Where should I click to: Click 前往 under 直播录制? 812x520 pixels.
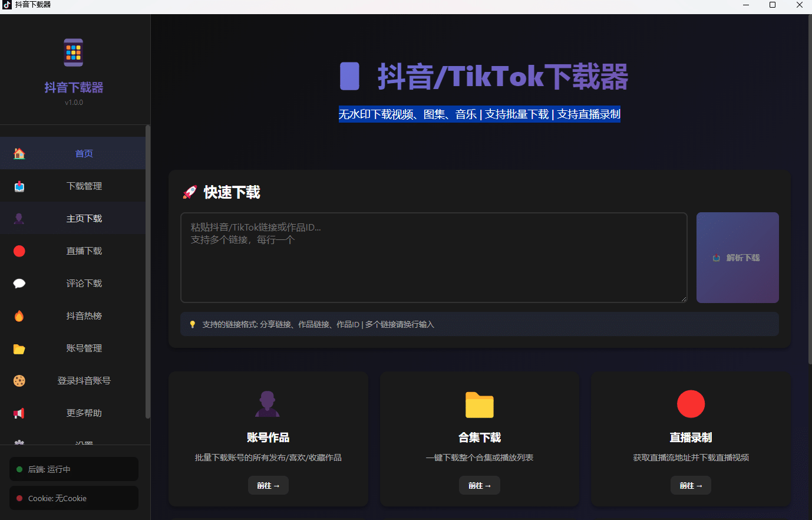click(x=691, y=485)
